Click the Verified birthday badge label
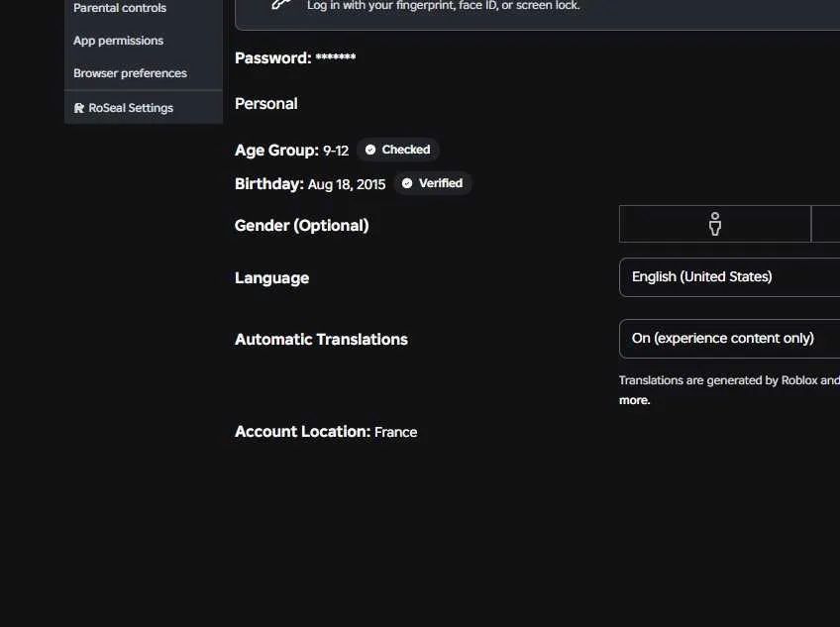The height and width of the screenshot is (627, 840). pyautogui.click(x=441, y=183)
